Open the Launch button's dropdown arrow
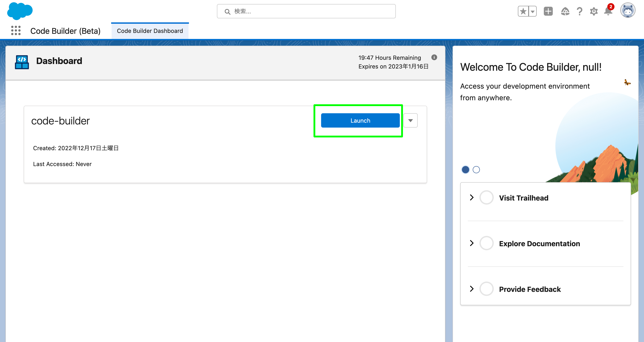The height and width of the screenshot is (342, 644). click(x=411, y=120)
